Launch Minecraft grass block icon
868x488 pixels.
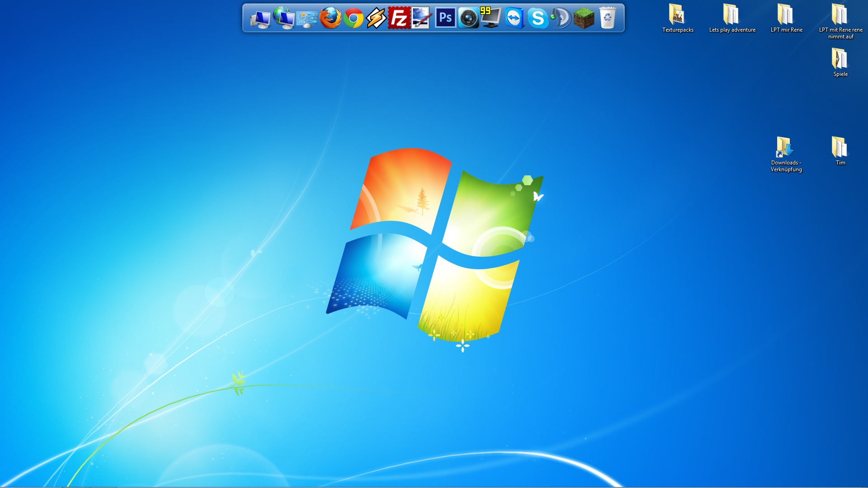click(x=584, y=19)
